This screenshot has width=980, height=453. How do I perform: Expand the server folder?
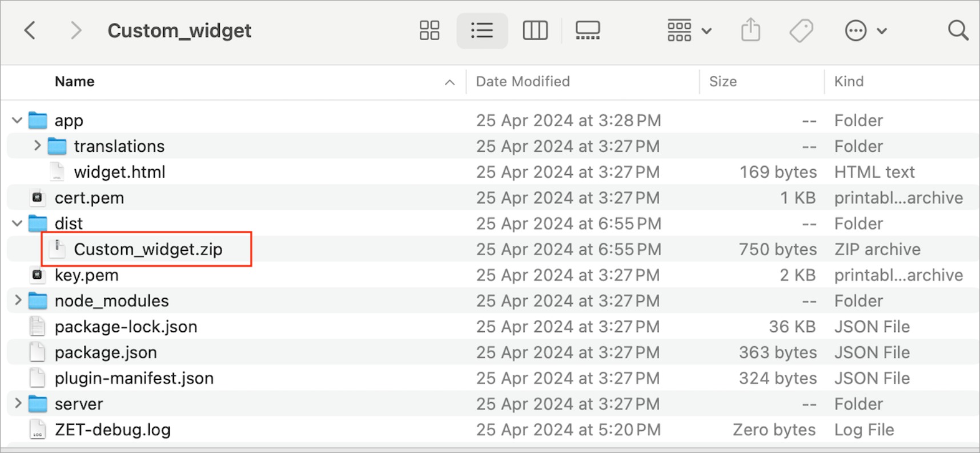click(x=18, y=403)
